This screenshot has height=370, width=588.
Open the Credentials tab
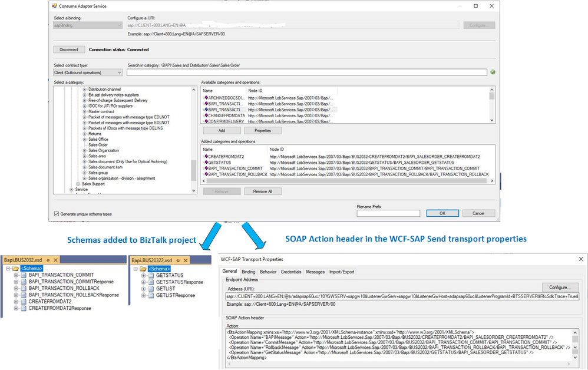(291, 272)
